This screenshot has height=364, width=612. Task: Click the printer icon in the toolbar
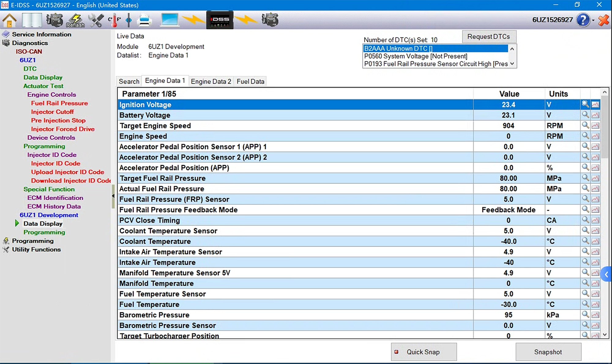(144, 20)
